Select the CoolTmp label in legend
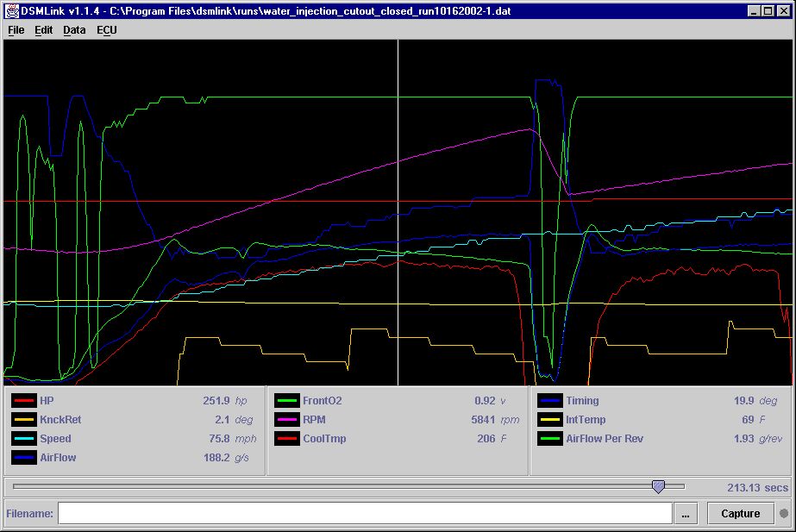Viewport: 796px width, 532px height. pyautogui.click(x=324, y=439)
